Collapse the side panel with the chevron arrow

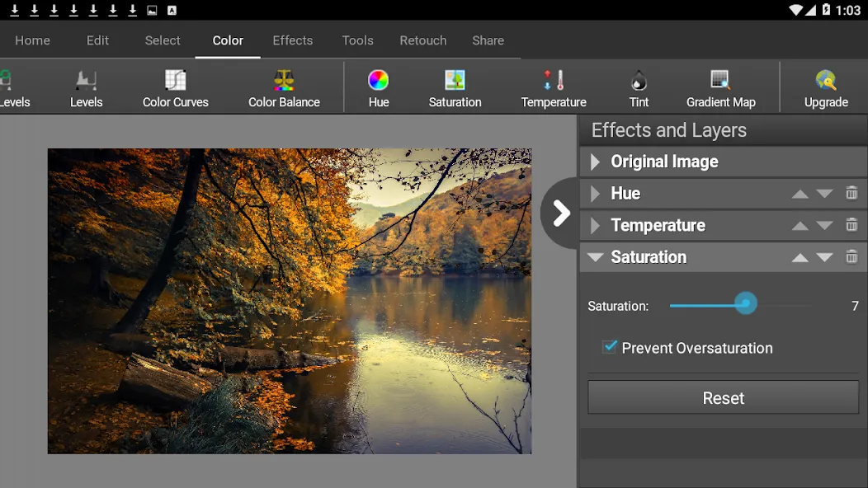(x=561, y=213)
